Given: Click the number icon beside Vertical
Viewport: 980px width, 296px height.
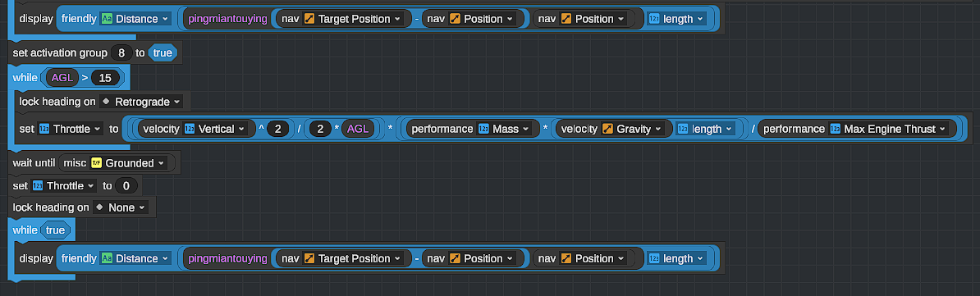Looking at the screenshot, I should [190, 130].
